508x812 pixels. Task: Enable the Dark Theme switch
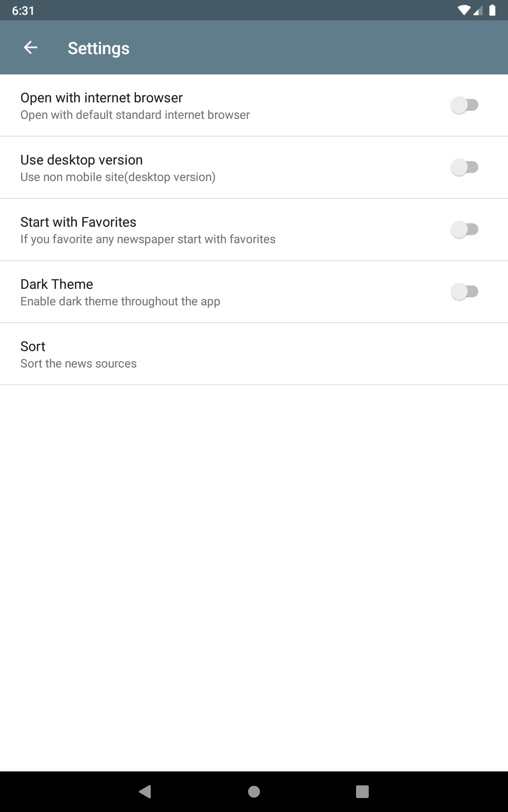point(464,291)
